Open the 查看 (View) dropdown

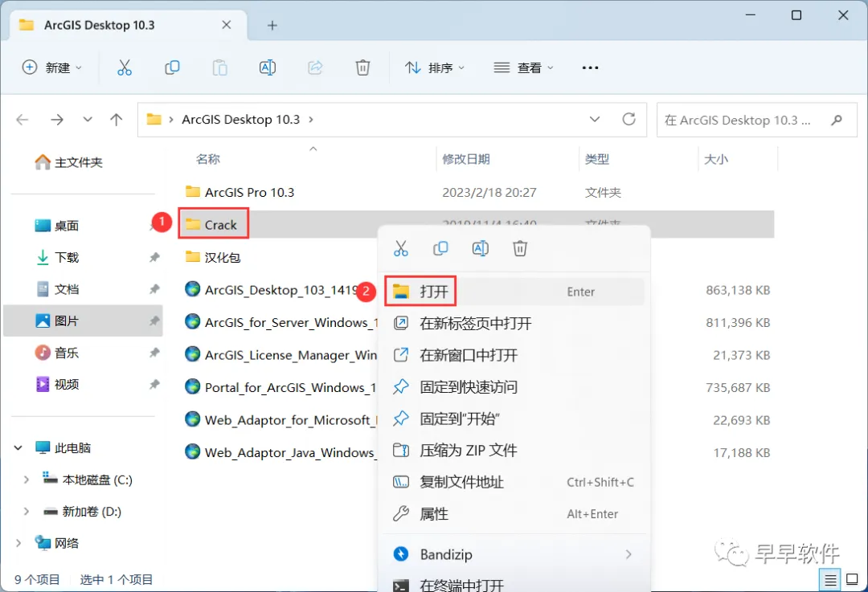pos(524,67)
